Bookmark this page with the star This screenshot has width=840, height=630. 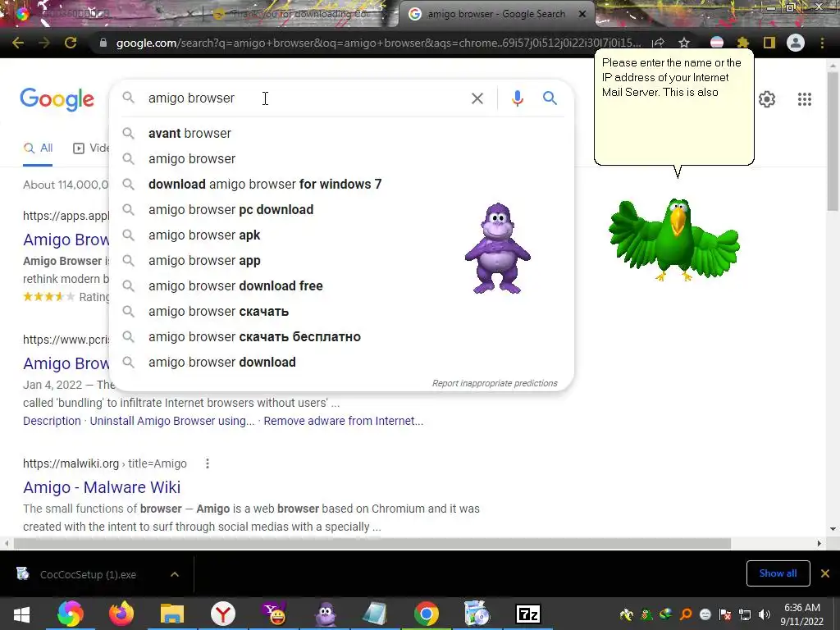(684, 43)
